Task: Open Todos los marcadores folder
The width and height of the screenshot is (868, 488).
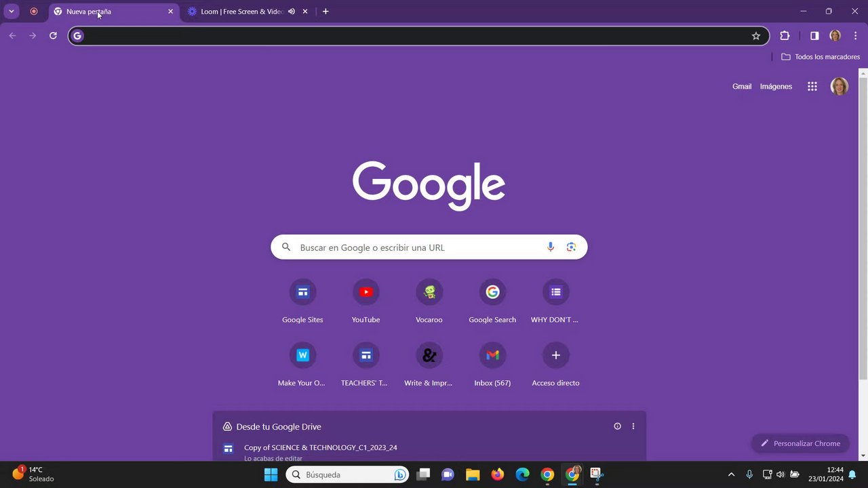Action: click(821, 57)
